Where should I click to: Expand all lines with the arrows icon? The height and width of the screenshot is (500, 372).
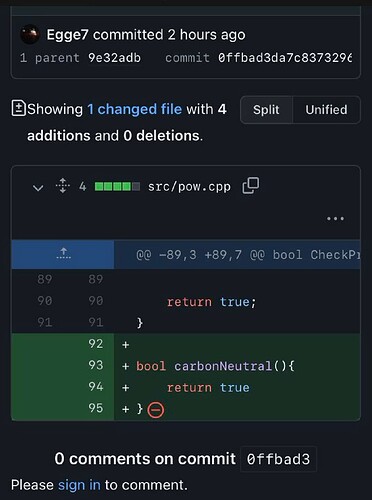click(63, 186)
